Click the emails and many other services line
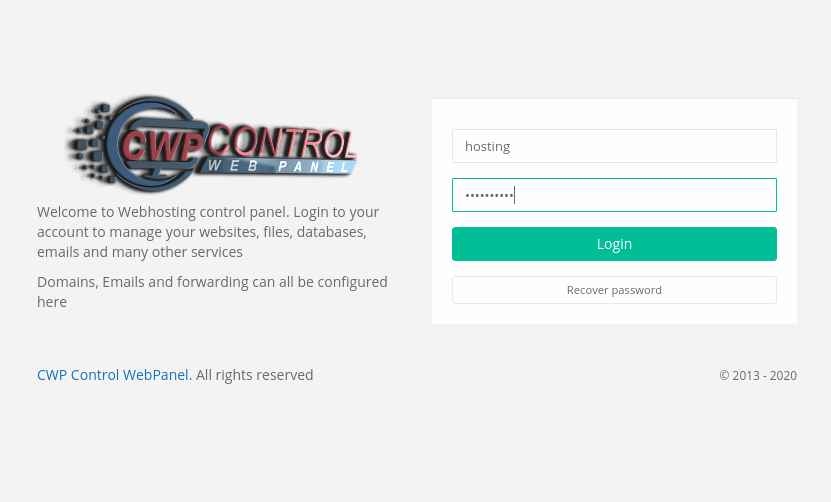The image size is (831, 502). (140, 252)
